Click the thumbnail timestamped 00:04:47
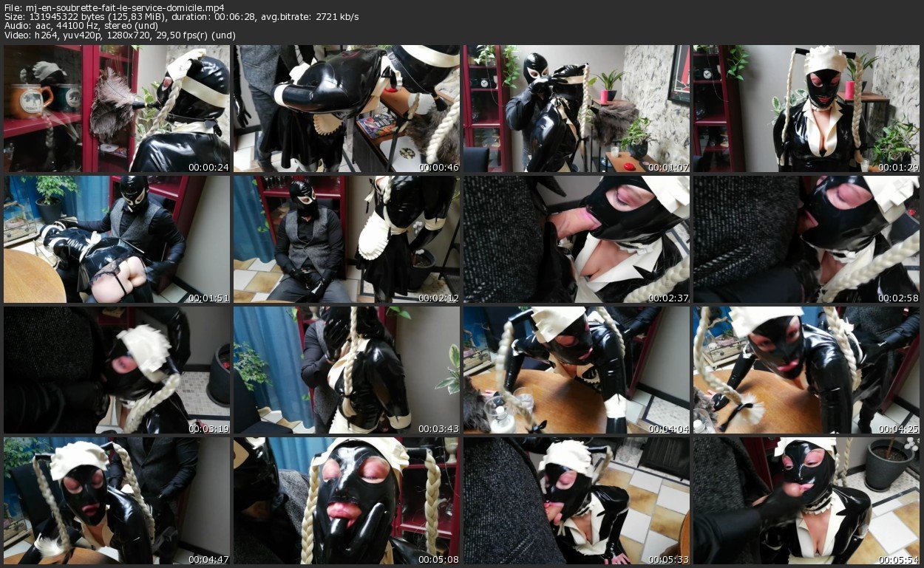Screen dimensions: 924x568 pyautogui.click(x=117, y=501)
